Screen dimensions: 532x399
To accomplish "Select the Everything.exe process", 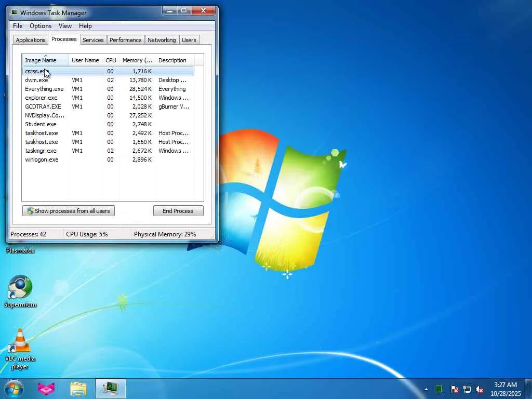I will point(108,89).
